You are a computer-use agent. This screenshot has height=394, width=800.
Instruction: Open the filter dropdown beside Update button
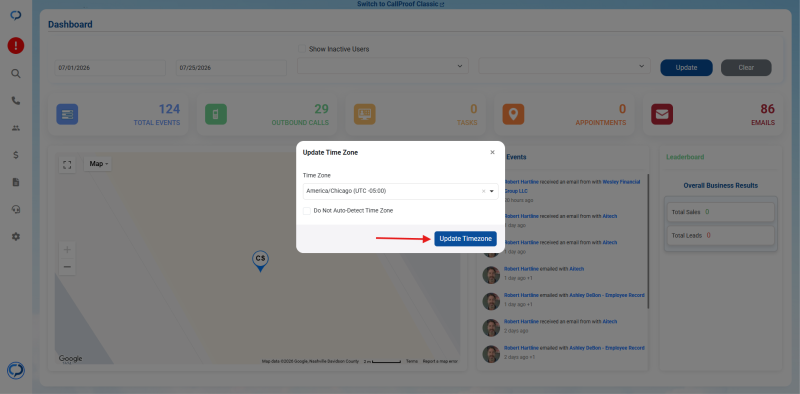[564, 66]
